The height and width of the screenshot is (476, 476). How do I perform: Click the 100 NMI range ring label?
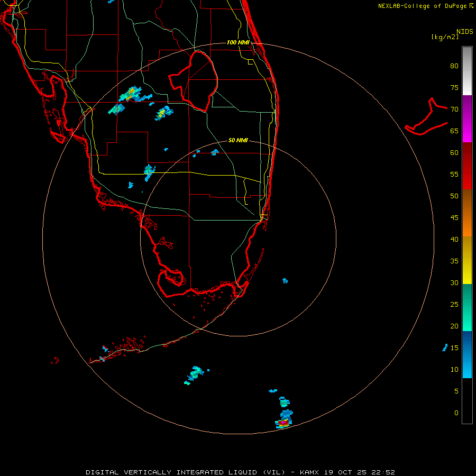point(238,42)
